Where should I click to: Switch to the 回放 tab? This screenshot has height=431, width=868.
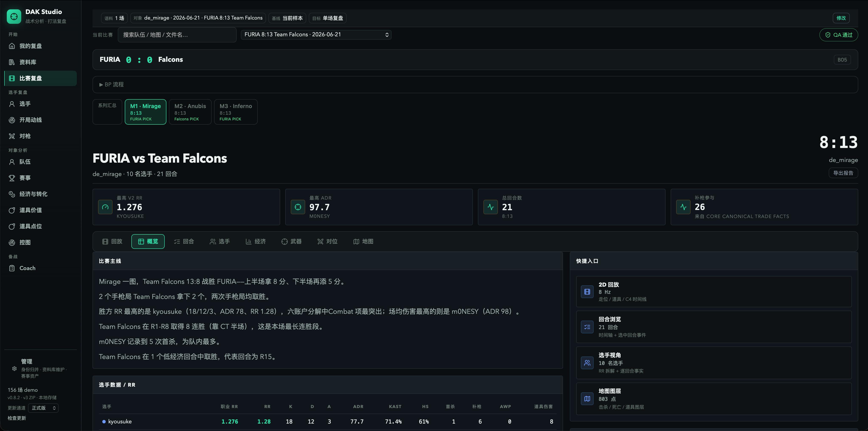click(112, 241)
